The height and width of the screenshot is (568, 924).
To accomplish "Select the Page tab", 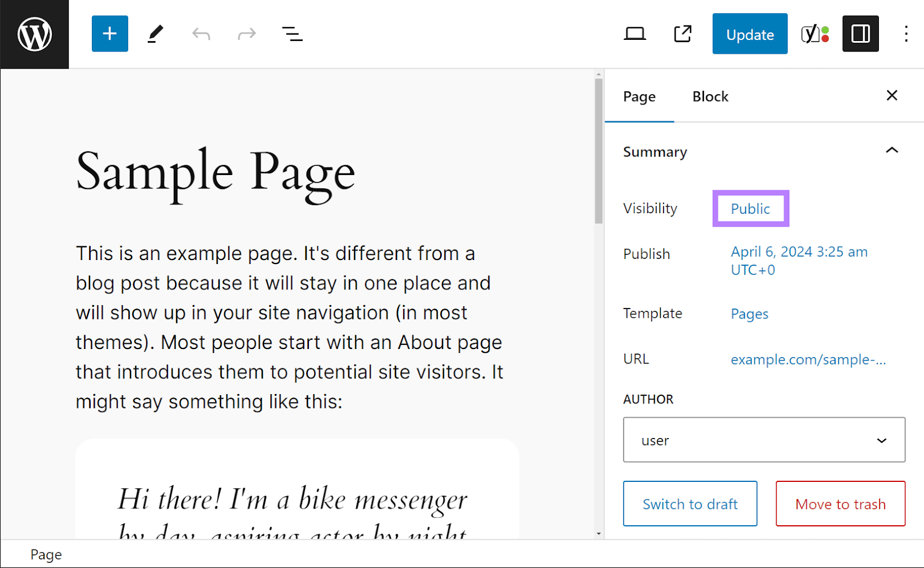I will click(639, 96).
